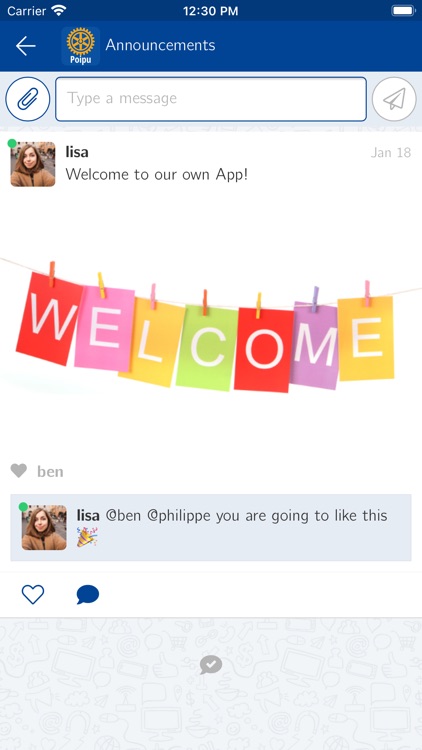This screenshot has height=750, width=422.
Task: Tap the @ben mention in comment
Action: (x=123, y=516)
